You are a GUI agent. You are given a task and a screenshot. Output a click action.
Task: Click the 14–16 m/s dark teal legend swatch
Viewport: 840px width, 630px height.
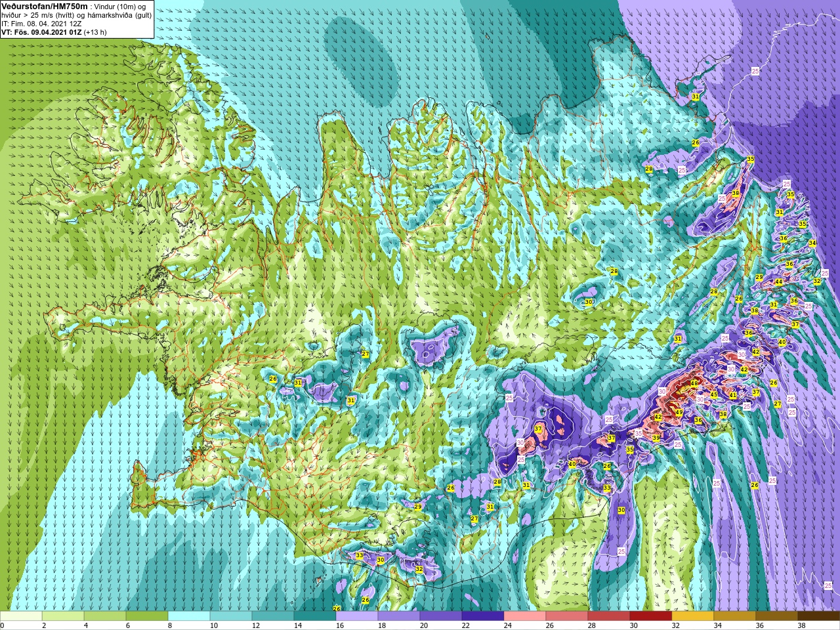[315, 616]
